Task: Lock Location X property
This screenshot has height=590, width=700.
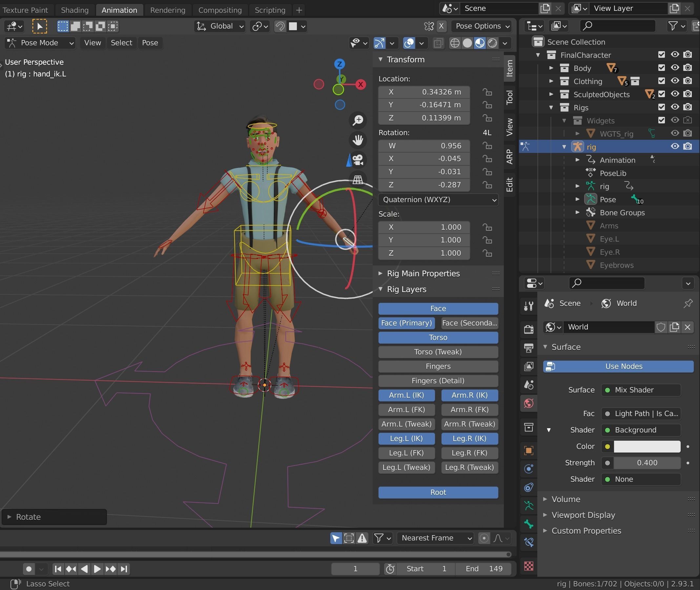Action: 487,92
